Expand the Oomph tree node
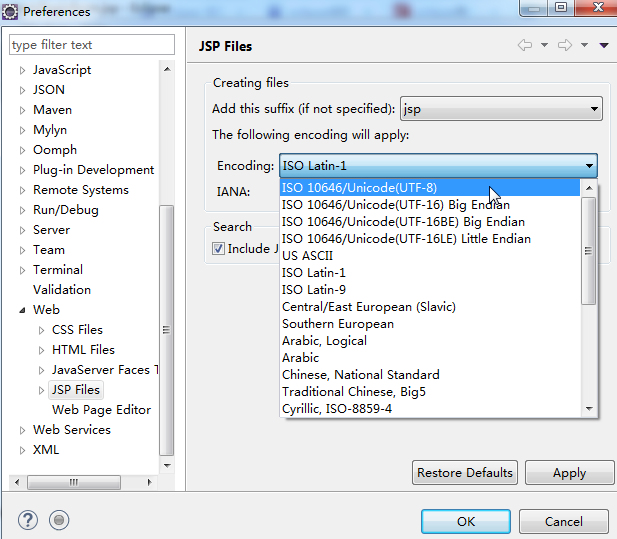The height and width of the screenshot is (539, 617). 22,150
